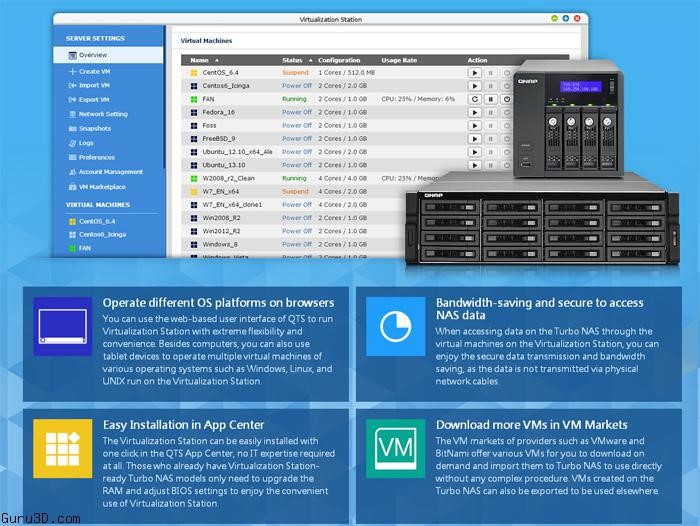The height and width of the screenshot is (526, 700).
Task: Open Preferences from the sidebar
Action: pyautogui.click(x=97, y=157)
